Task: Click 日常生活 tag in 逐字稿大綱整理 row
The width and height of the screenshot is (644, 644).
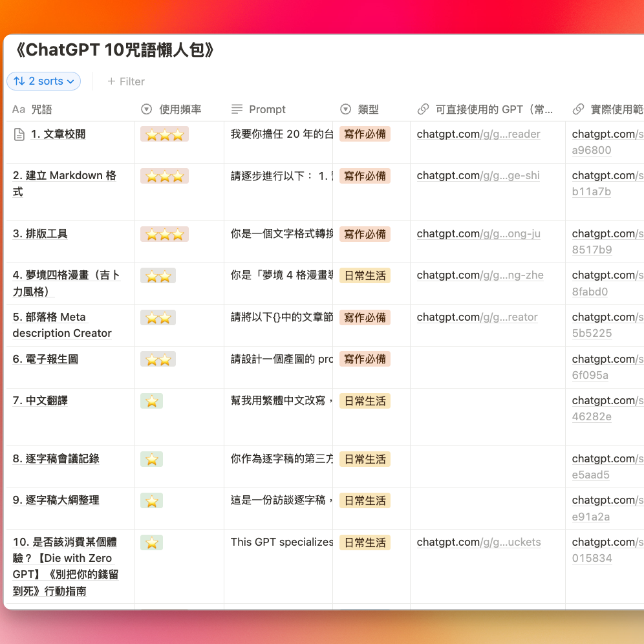Action: pos(365,500)
